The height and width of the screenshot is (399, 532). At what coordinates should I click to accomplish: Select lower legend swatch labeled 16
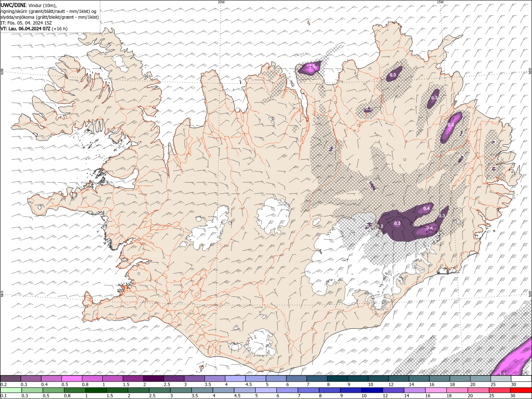tap(436, 390)
